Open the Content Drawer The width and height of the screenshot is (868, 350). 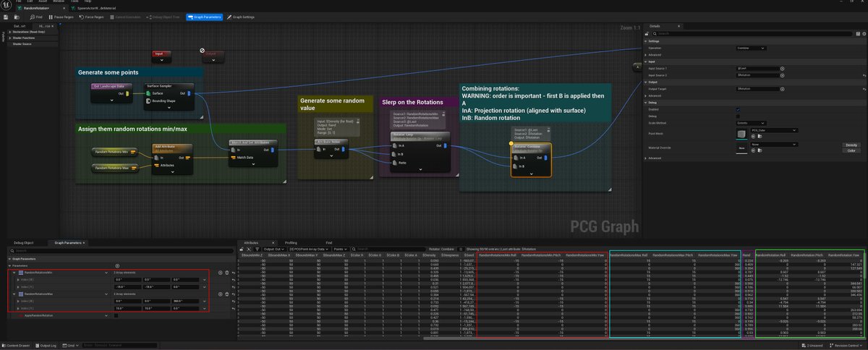(17, 345)
